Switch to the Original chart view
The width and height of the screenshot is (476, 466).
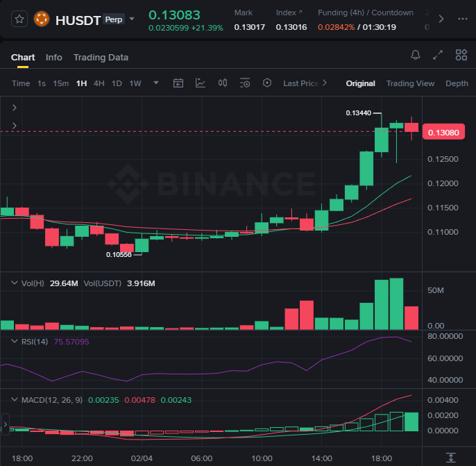click(360, 83)
